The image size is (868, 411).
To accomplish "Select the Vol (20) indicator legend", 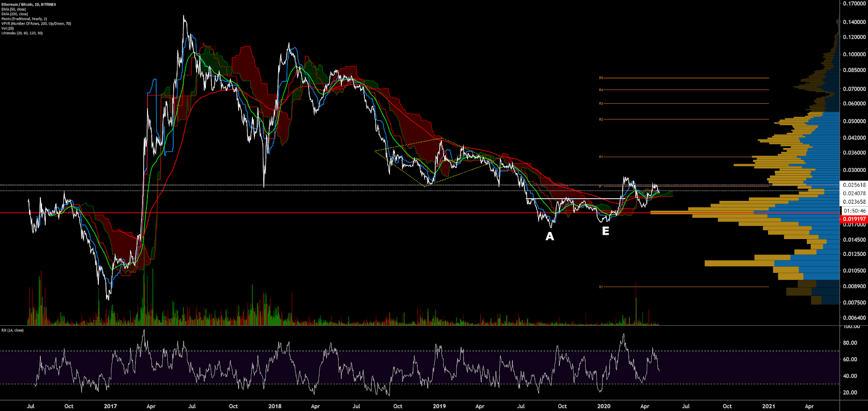I will tap(8, 28).
